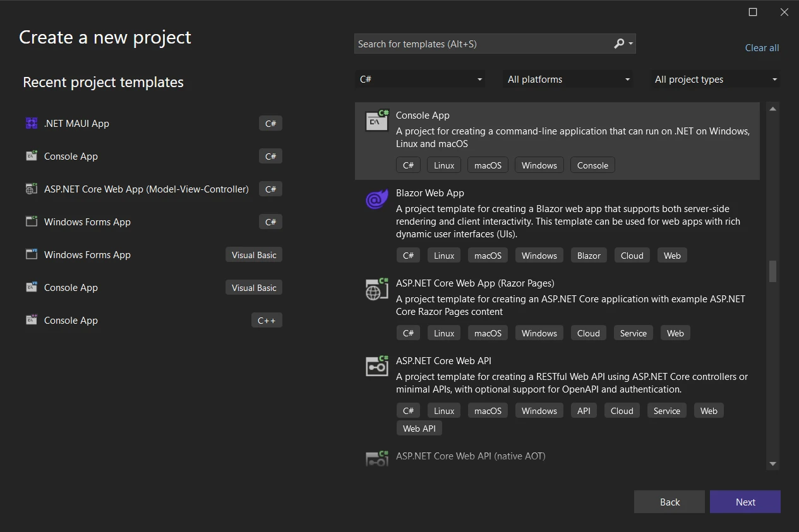Click the recent Visual Basic Console App icon
The image size is (799, 532).
pyautogui.click(x=32, y=288)
